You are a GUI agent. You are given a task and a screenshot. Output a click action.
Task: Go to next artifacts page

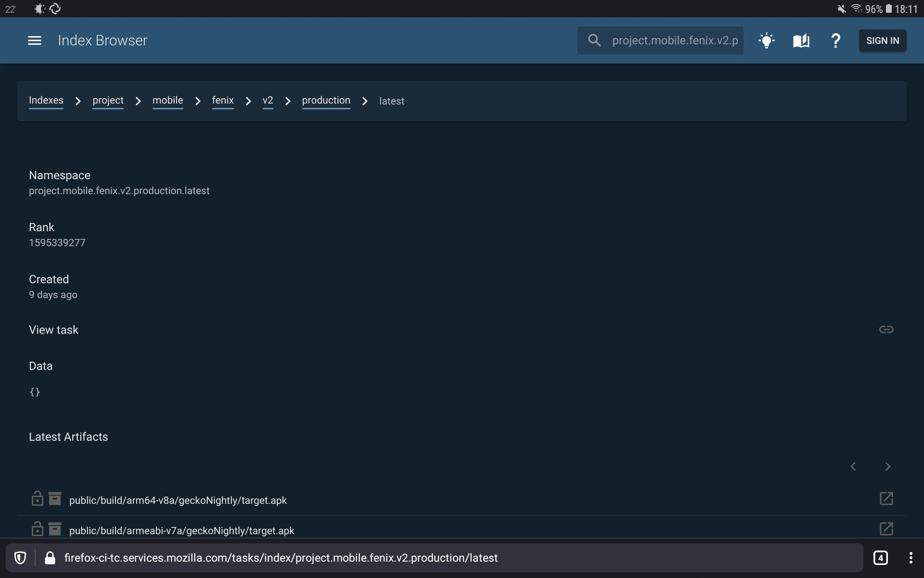coord(888,466)
